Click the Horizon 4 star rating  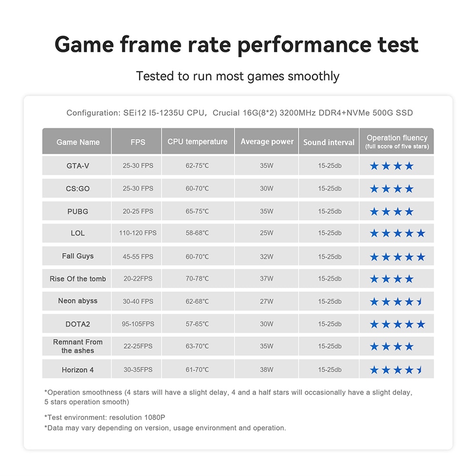click(x=396, y=370)
